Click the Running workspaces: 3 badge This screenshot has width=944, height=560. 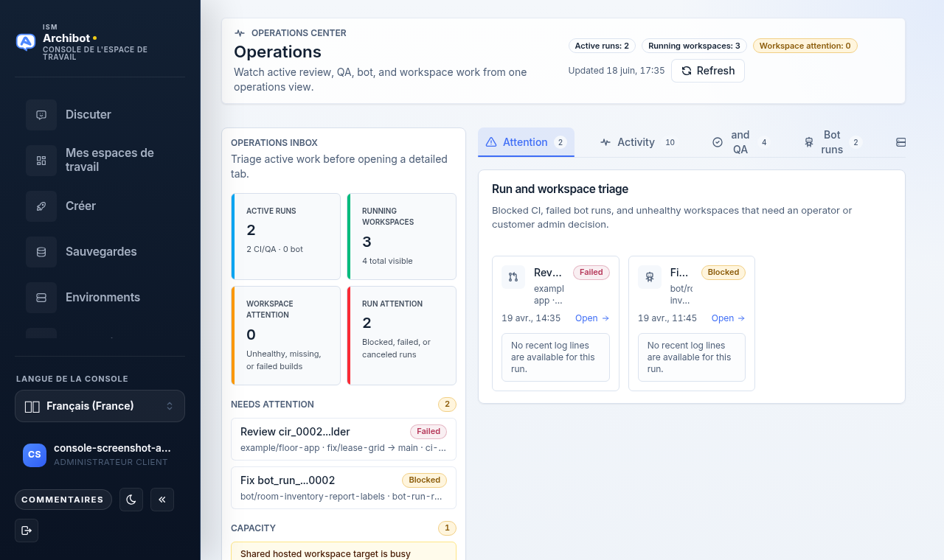[x=694, y=46]
